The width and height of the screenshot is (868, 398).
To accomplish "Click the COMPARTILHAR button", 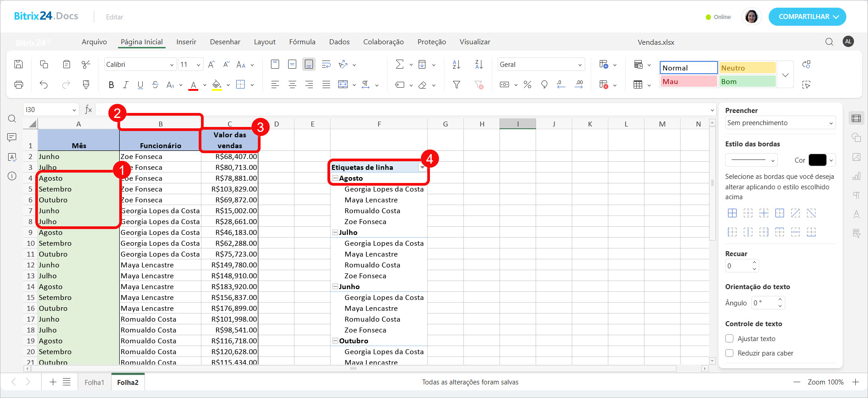I will pos(807,17).
